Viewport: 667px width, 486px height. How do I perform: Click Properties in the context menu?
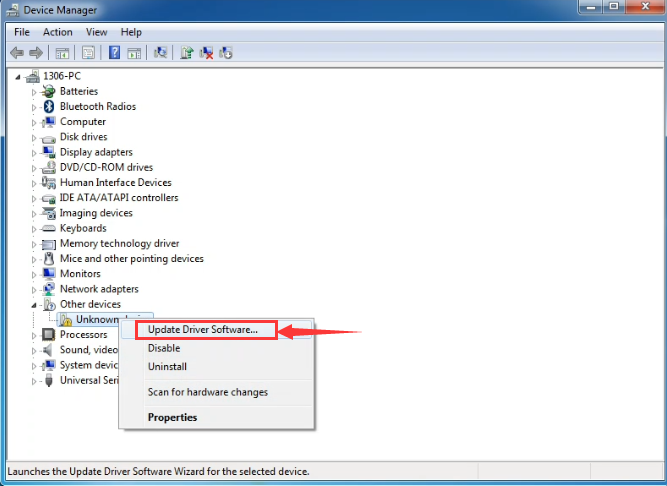tap(173, 417)
